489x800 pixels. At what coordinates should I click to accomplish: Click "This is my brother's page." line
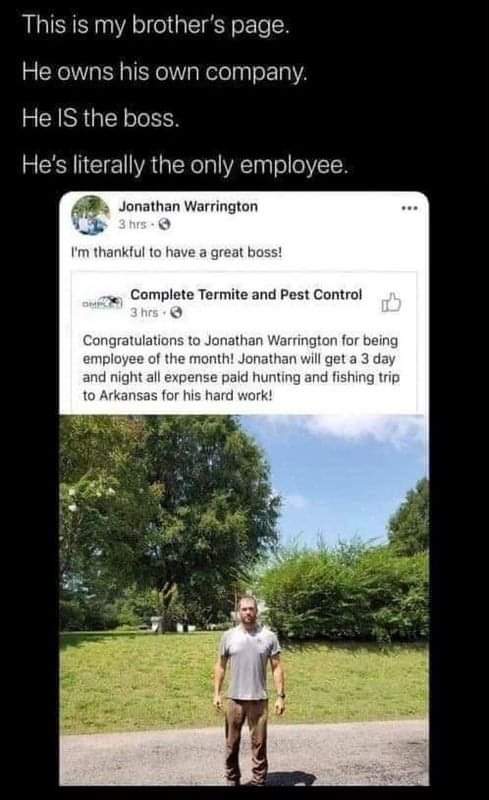tap(156, 25)
